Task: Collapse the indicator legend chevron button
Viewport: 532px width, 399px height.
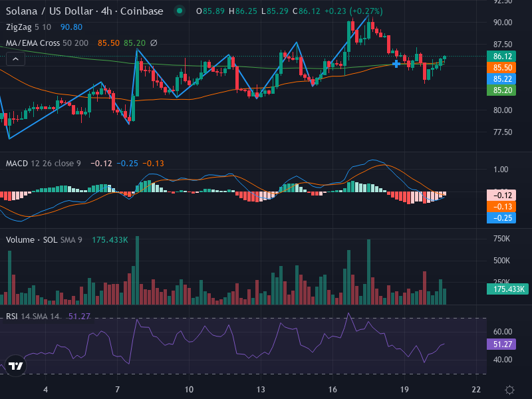Action: coord(15,59)
